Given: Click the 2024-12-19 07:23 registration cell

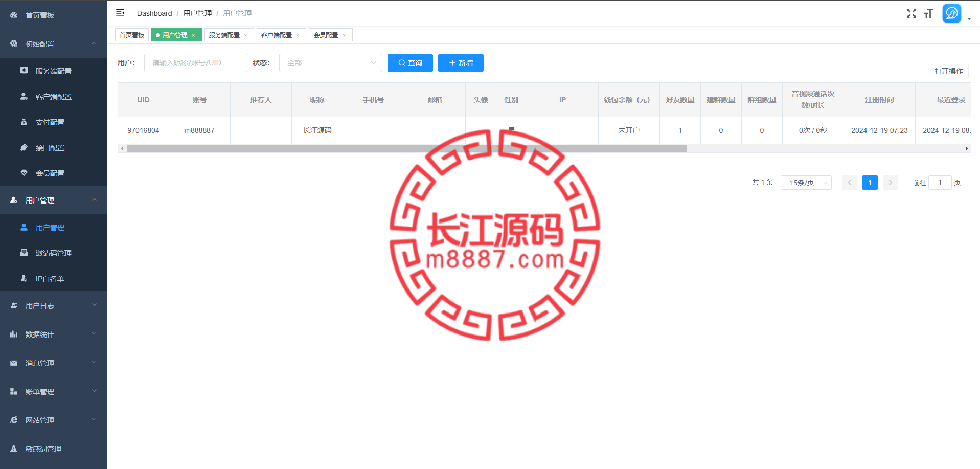Looking at the screenshot, I should click(x=879, y=130).
